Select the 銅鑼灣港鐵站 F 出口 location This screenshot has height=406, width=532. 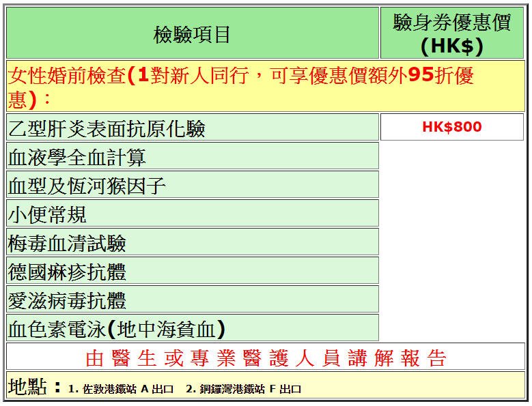pos(243,390)
